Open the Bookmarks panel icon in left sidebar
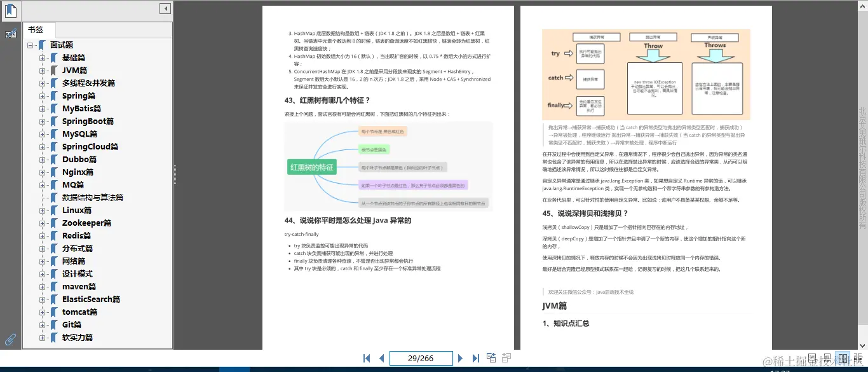This screenshot has height=372, width=868. pyautogui.click(x=11, y=11)
